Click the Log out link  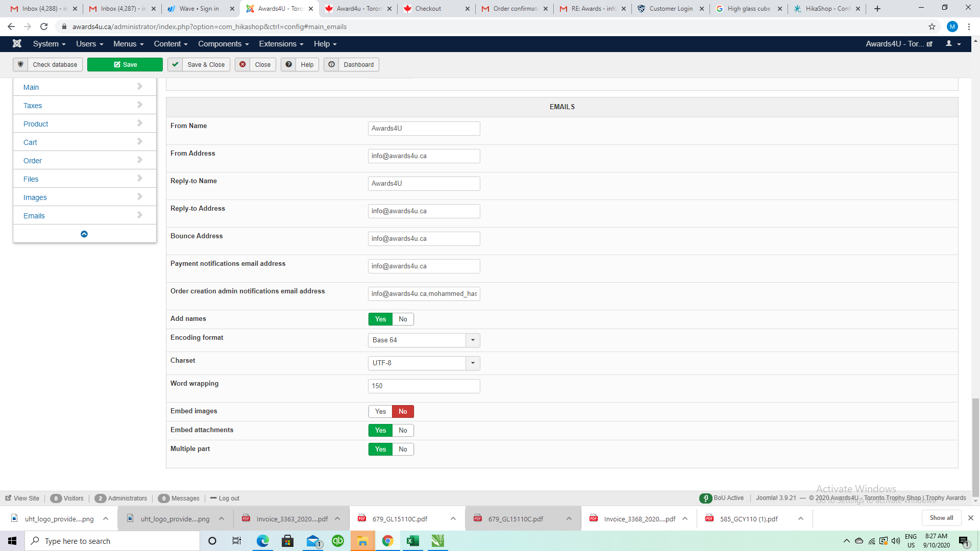coord(229,498)
